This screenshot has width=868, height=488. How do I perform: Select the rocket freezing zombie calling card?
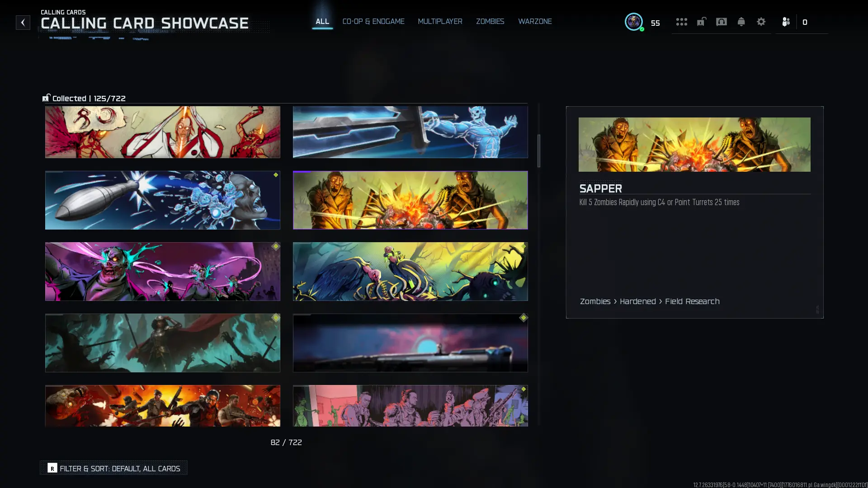point(162,200)
